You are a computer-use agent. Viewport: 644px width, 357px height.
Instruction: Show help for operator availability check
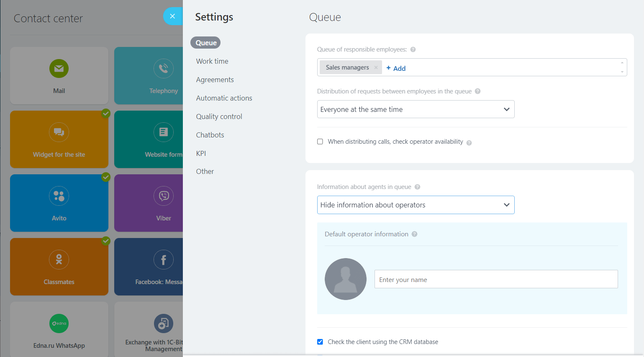point(469,143)
